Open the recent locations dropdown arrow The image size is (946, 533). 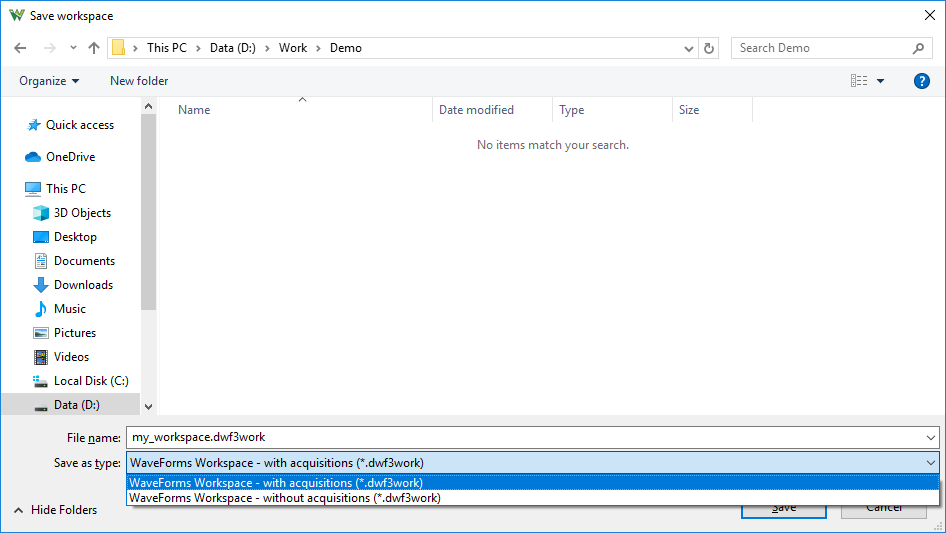pos(73,48)
